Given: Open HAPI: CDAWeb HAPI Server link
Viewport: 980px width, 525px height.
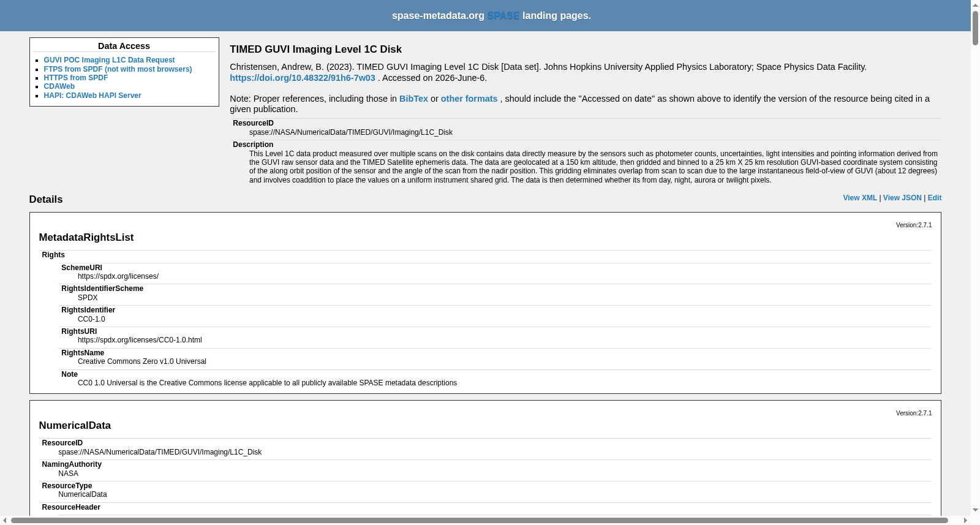Looking at the screenshot, I should tap(92, 96).
